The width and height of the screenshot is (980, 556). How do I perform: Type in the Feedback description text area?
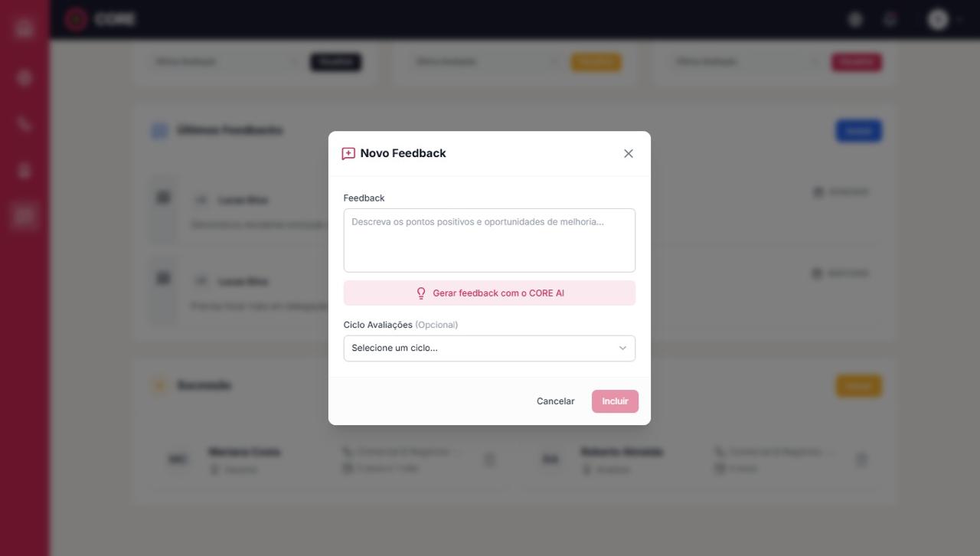coord(489,240)
